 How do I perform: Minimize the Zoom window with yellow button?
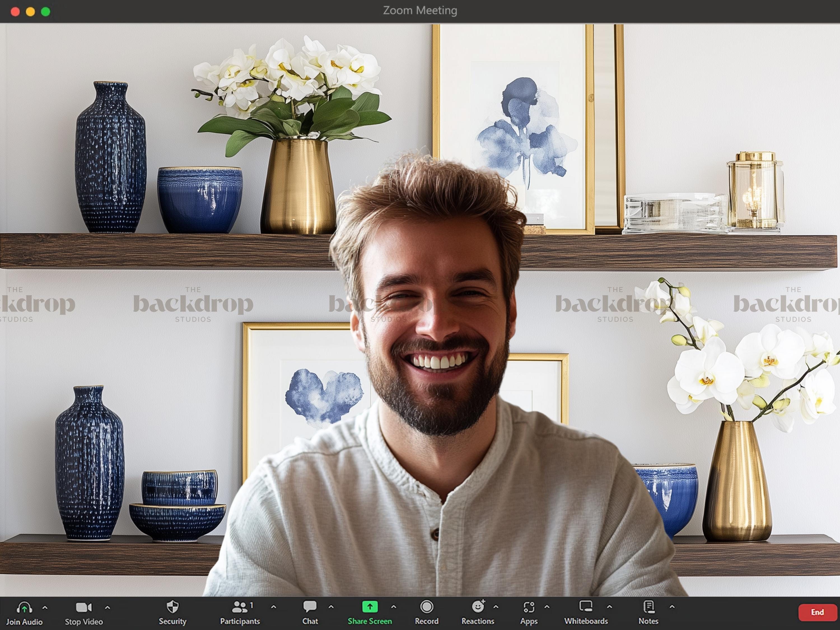pos(30,12)
